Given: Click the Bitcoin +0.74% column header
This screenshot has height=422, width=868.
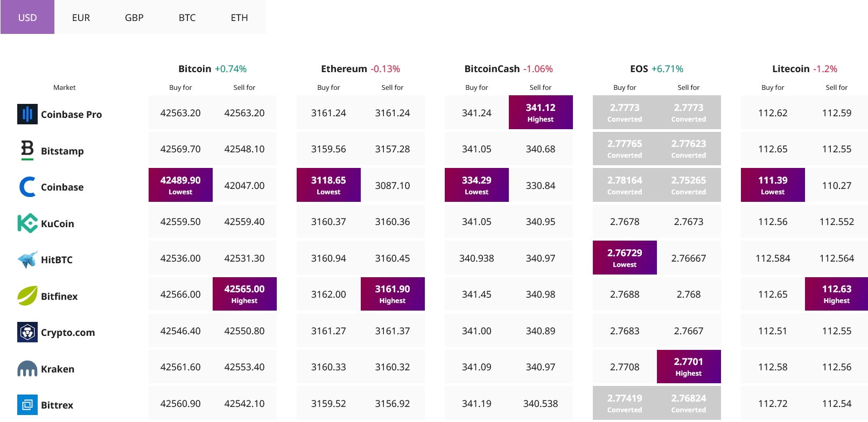Looking at the screenshot, I should (x=212, y=69).
